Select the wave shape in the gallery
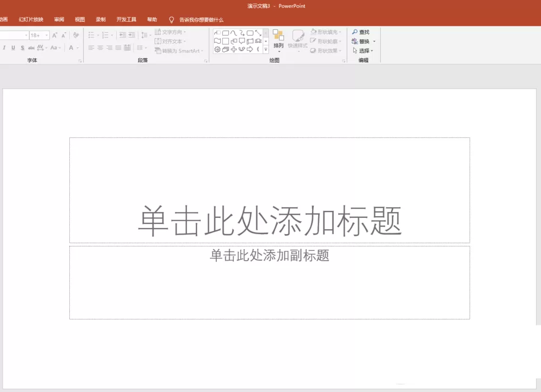 click(217, 41)
